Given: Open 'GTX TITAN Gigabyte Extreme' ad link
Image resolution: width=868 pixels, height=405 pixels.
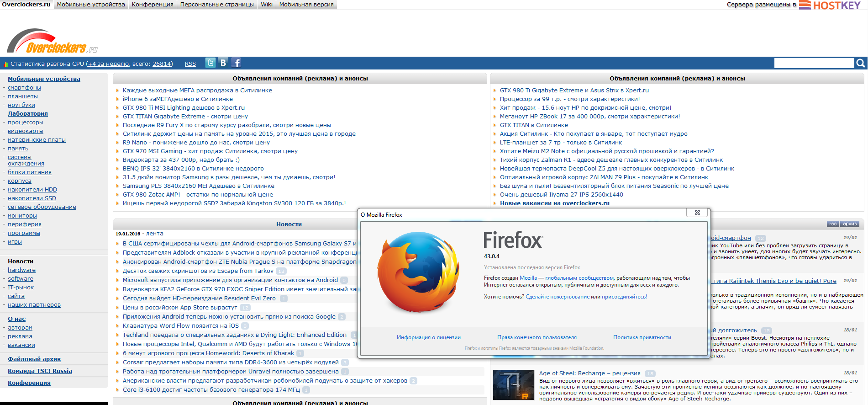Looking at the screenshot, I should coord(185,117).
